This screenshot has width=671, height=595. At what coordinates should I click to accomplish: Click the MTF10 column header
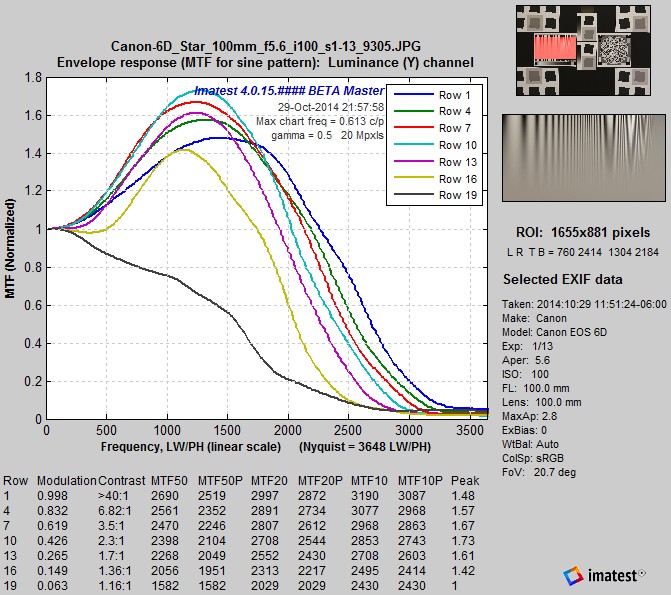[369, 481]
